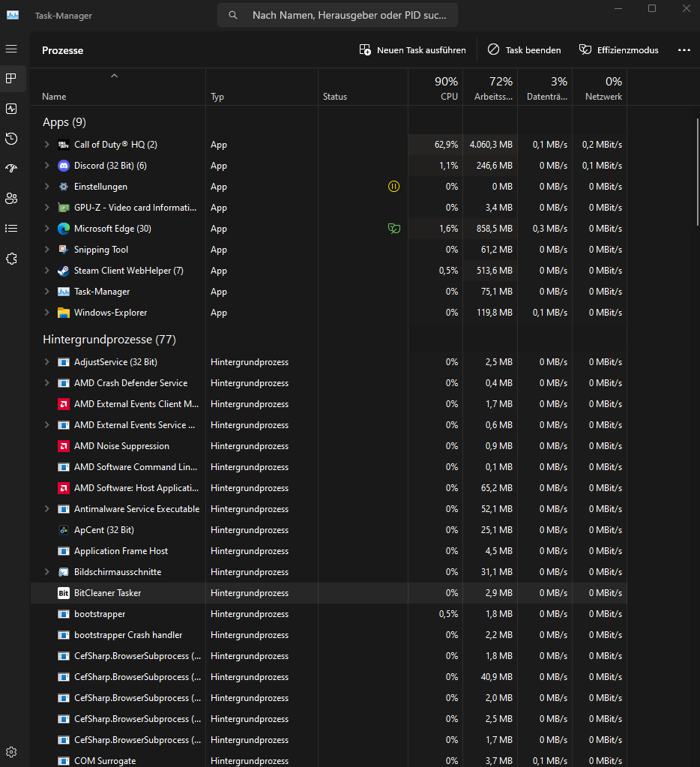Click Neuen Task ausführen button
Image resolution: width=700 pixels, height=767 pixels.
point(412,50)
